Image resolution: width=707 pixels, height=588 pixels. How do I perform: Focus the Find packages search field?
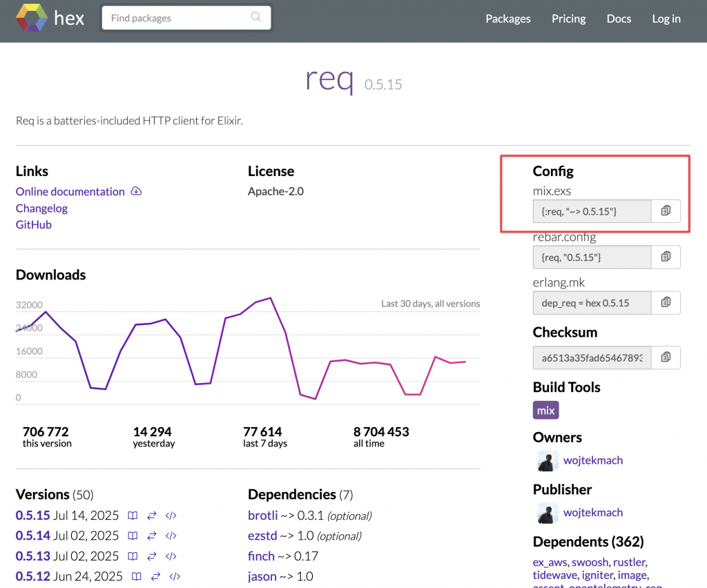tap(178, 18)
